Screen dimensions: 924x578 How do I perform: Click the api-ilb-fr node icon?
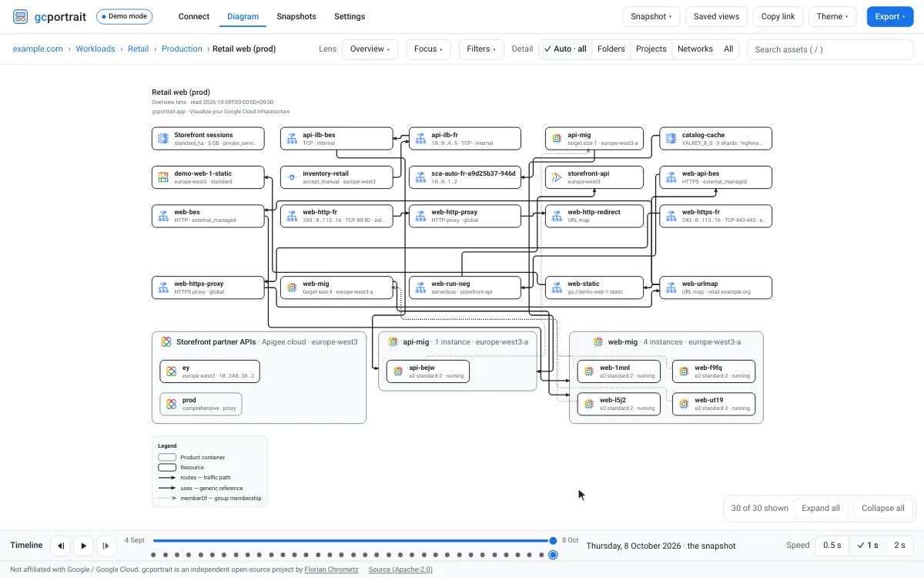point(420,139)
